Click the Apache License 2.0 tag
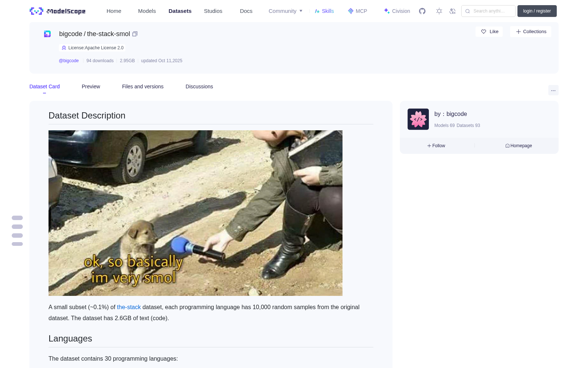The width and height of the screenshot is (588, 368). click(92, 48)
